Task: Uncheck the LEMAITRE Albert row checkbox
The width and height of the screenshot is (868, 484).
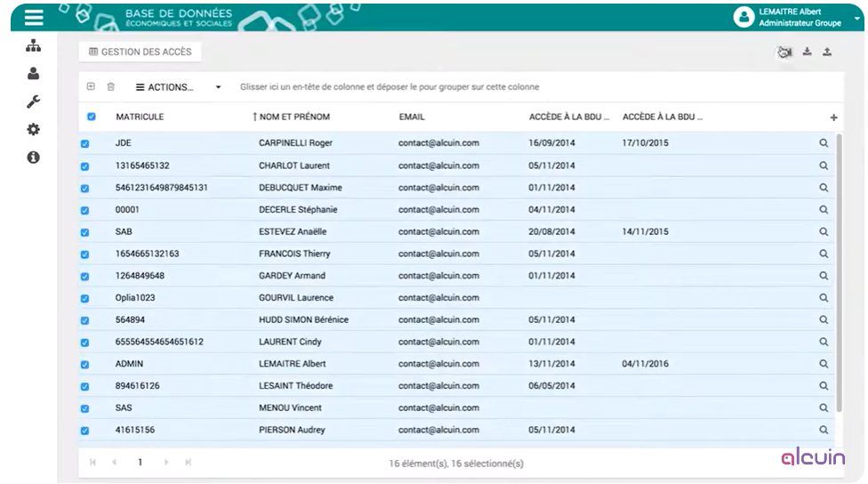Action: [85, 365]
